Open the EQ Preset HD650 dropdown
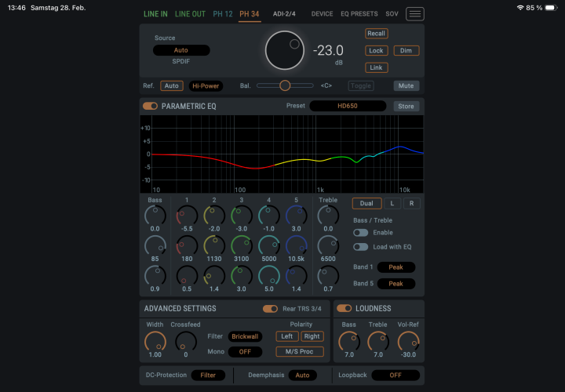 pos(348,106)
